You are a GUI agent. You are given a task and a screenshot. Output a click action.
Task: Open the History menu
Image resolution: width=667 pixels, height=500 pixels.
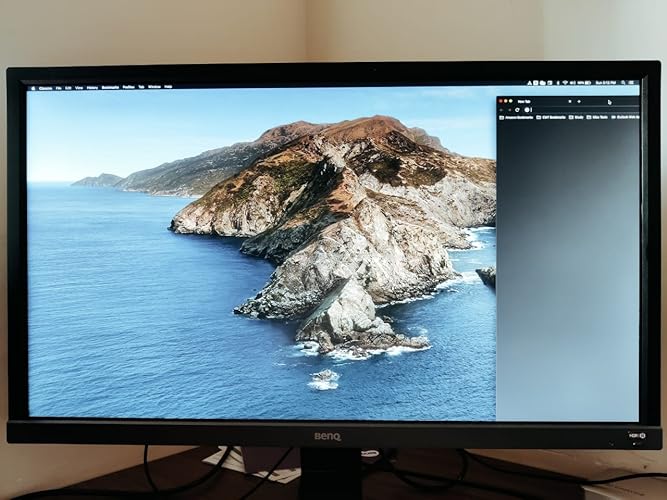(x=92, y=88)
